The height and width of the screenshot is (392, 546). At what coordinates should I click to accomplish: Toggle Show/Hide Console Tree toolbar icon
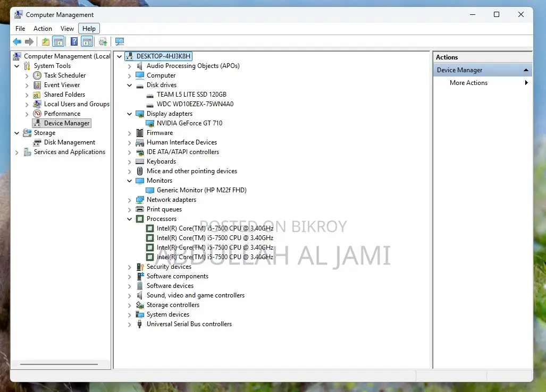(58, 42)
